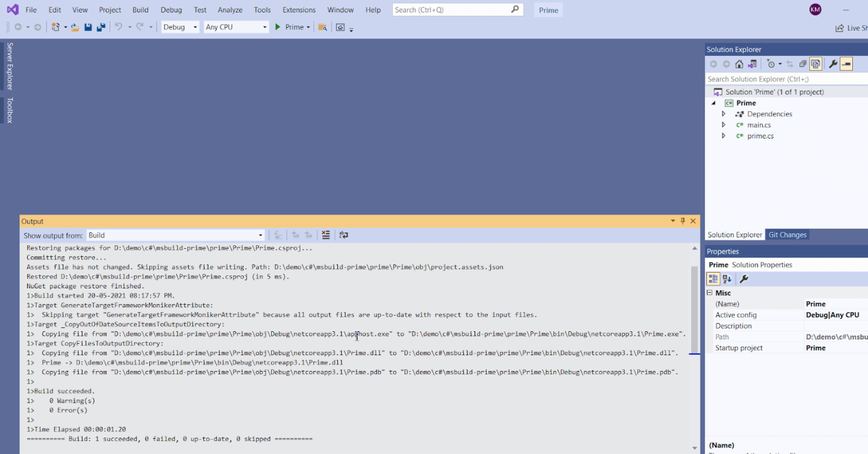The width and height of the screenshot is (868, 454).
Task: Expand the Dependencies node under Prime
Action: pos(724,114)
